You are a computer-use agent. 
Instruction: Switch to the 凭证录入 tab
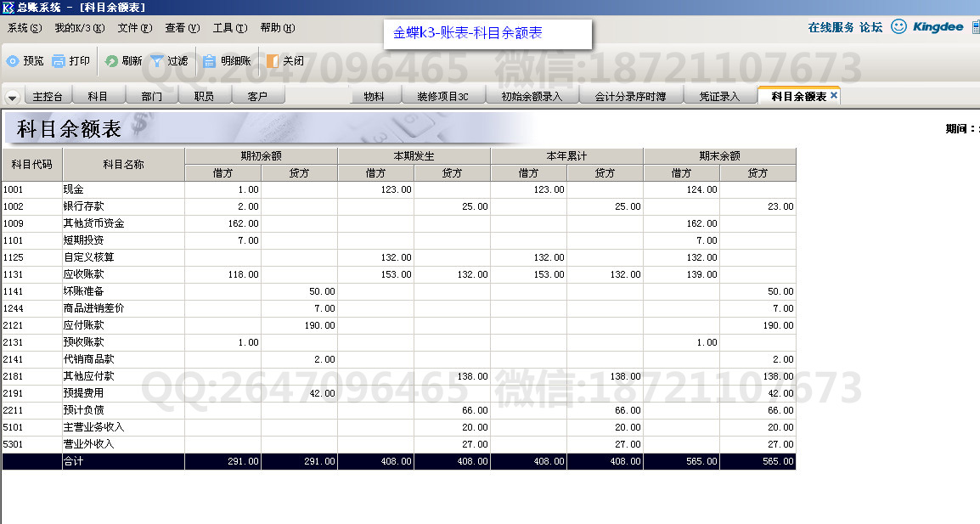(719, 97)
